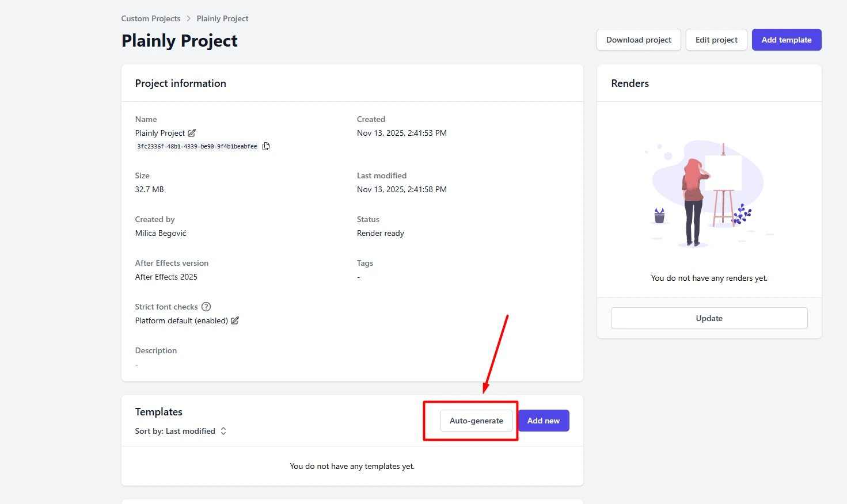Select After Effects 2025 value
Image resolution: width=847 pixels, height=504 pixels.
tap(166, 277)
